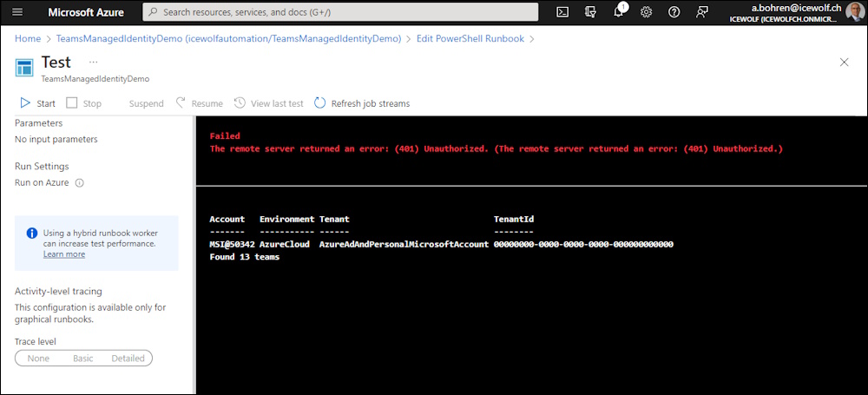View last test results
868x395 pixels.
tap(268, 103)
